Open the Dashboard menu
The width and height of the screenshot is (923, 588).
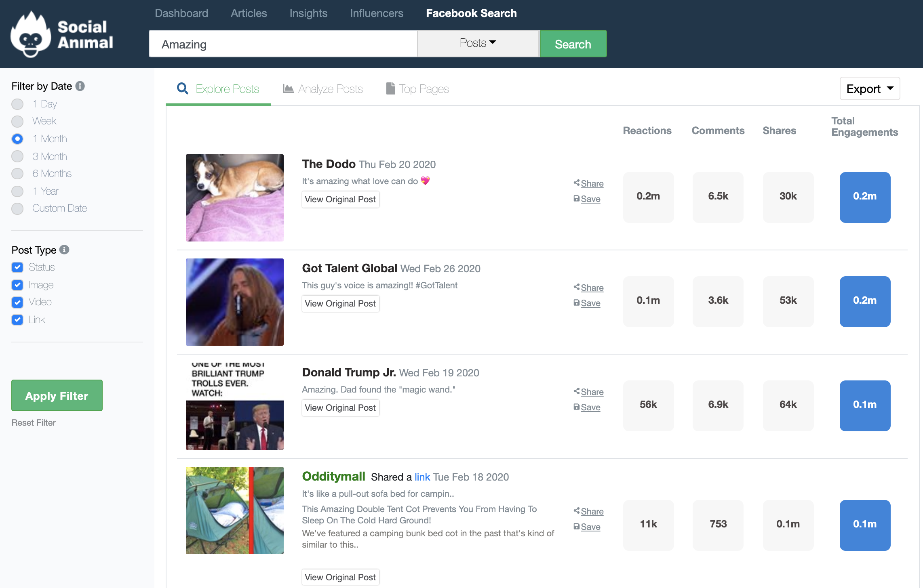pyautogui.click(x=181, y=13)
